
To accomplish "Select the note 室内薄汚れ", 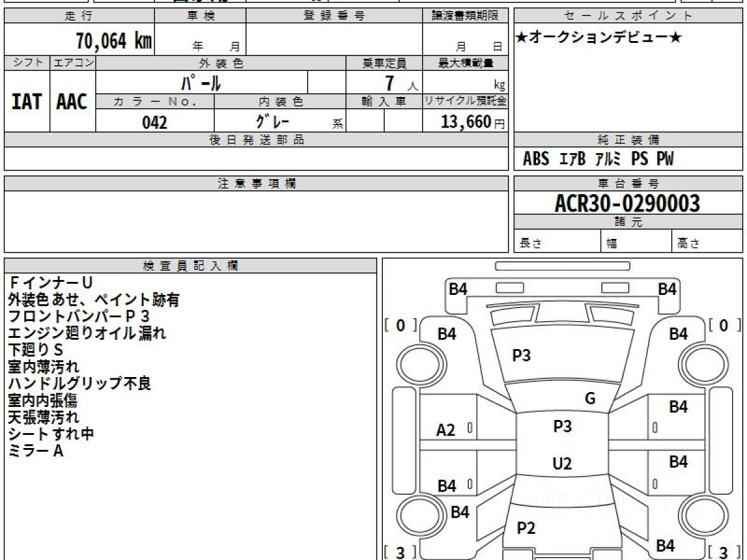I will coord(44,366).
